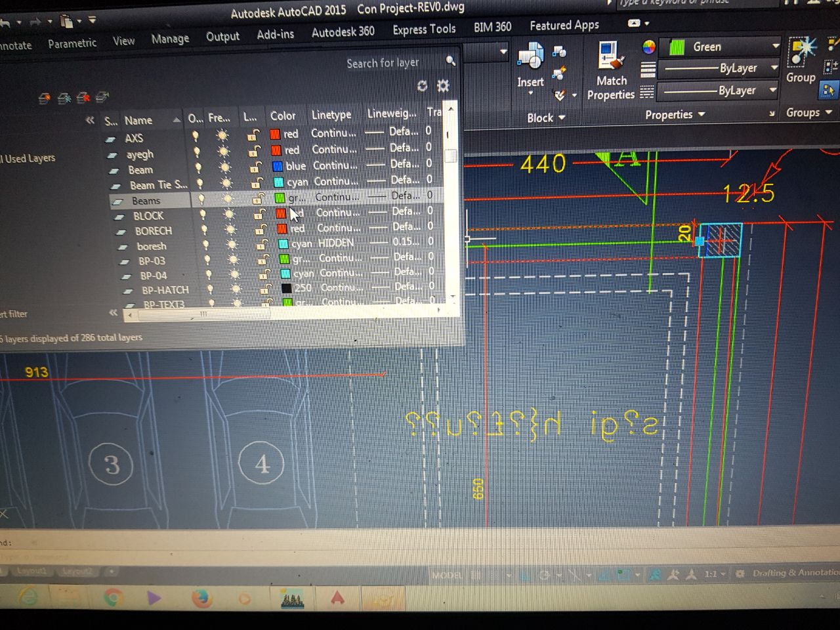Collapse the layer filter tree chevron

pyautogui.click(x=90, y=120)
